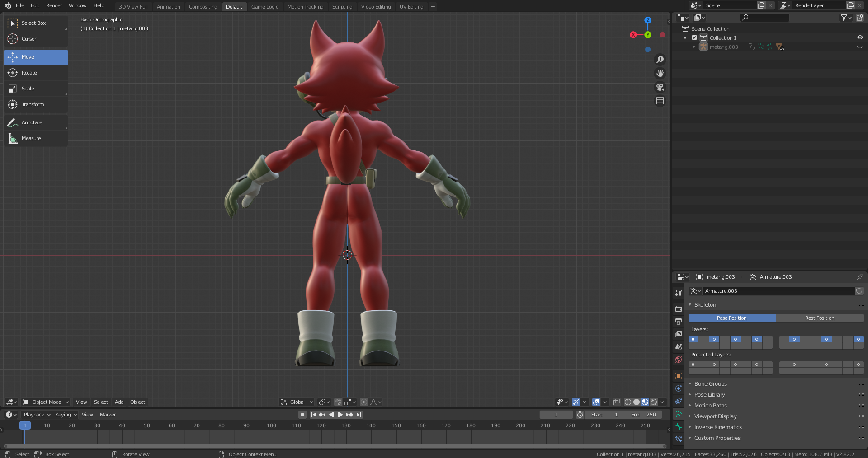Open Marker menu in timeline
Screen dimensions: 868x458
tap(108, 415)
